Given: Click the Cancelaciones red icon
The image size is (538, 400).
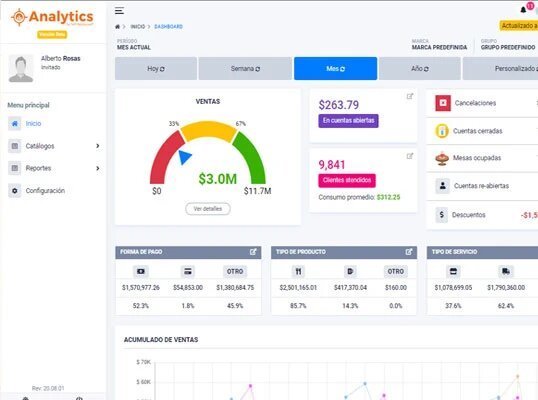Looking at the screenshot, I should [443, 103].
